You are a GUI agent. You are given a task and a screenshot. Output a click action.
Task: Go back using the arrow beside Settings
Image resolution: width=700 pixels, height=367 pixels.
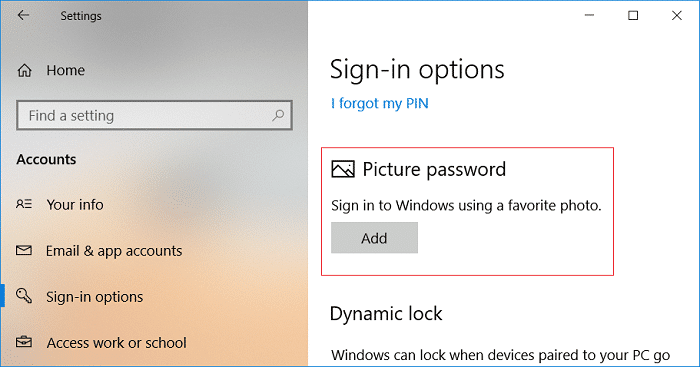(x=23, y=15)
